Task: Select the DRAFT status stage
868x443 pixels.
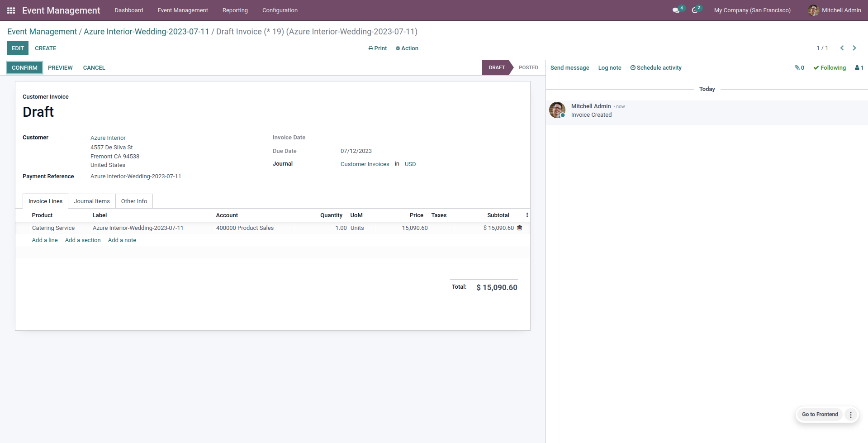Action: [496, 67]
